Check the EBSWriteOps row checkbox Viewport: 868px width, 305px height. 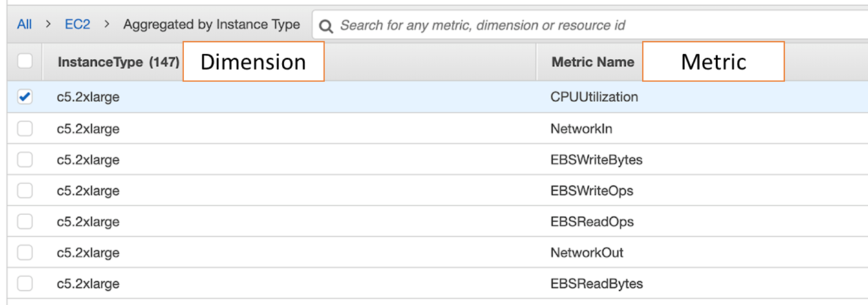[25, 191]
